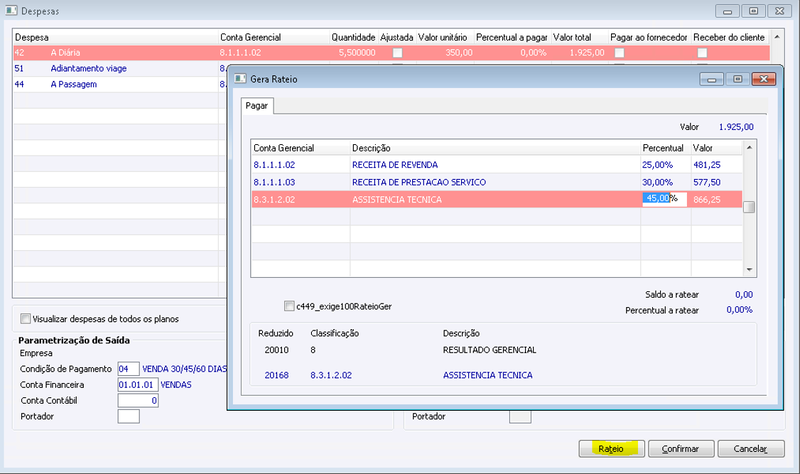
Task: Click rateio grid scrollbar down arrow
Action: coord(749,269)
